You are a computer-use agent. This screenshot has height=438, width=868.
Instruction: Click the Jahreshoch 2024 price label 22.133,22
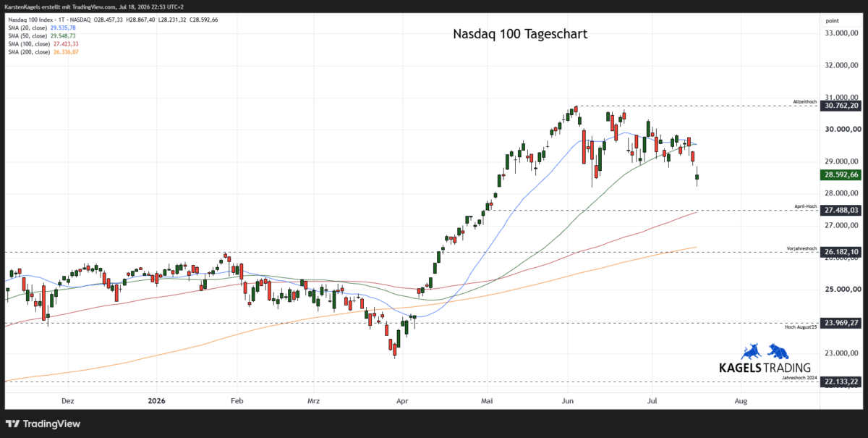[841, 382]
